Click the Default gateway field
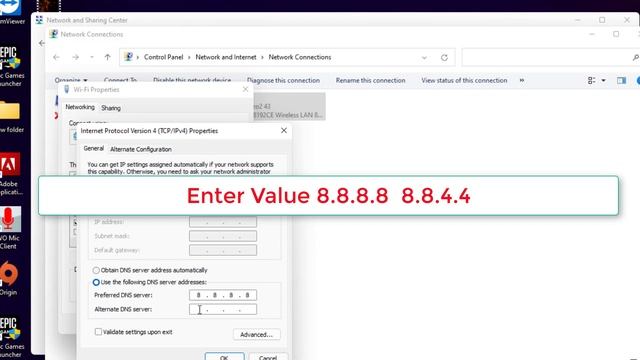This screenshot has height=360, width=640. point(223,250)
